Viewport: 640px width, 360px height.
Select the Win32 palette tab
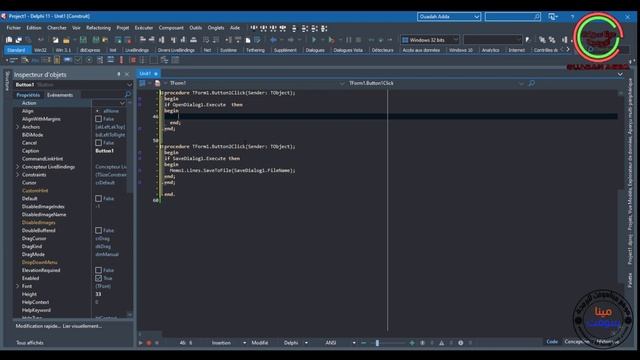click(x=40, y=50)
